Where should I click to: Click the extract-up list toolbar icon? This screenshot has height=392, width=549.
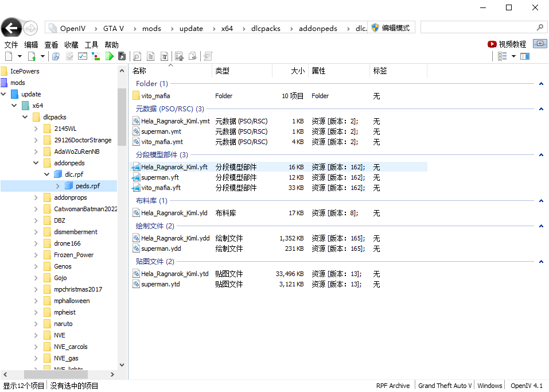point(179,56)
